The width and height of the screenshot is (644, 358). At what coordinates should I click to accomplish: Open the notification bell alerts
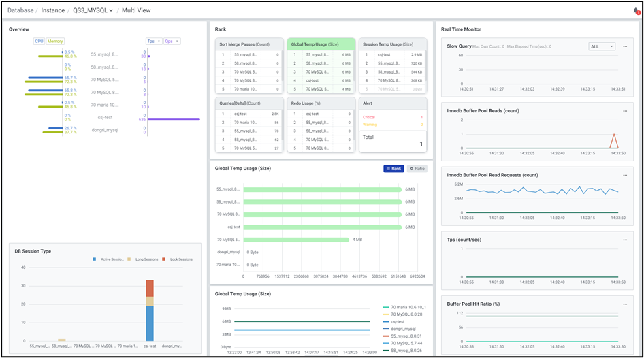636,11
